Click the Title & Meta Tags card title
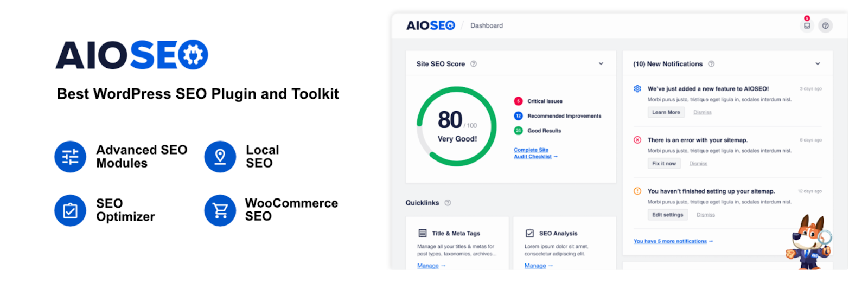Screen dimensions: 868x283 point(456,234)
